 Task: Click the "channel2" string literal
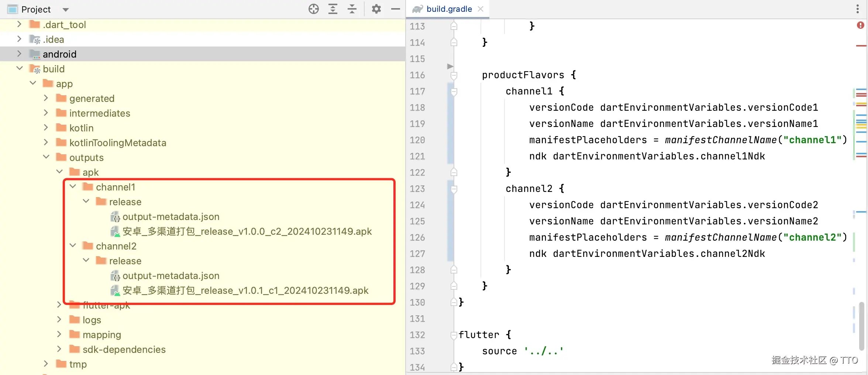(812, 238)
